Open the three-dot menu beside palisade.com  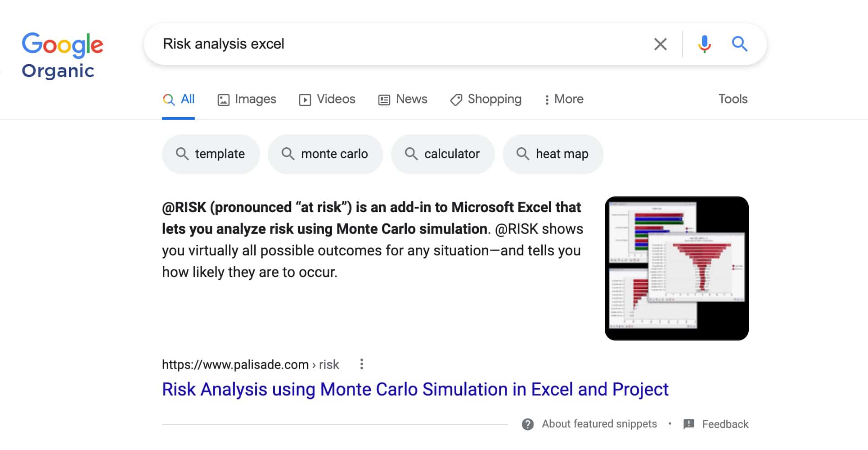[x=362, y=364]
